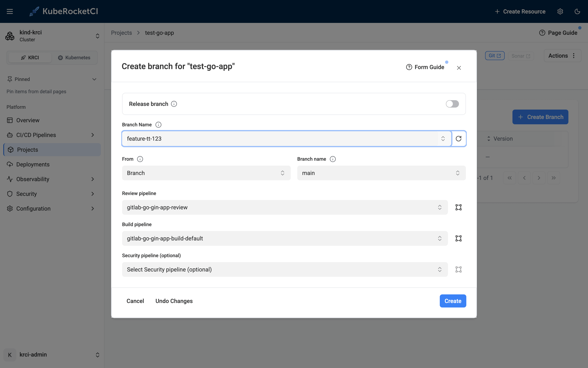View Build pipeline diagram icon
The height and width of the screenshot is (368, 588).
pos(459,238)
